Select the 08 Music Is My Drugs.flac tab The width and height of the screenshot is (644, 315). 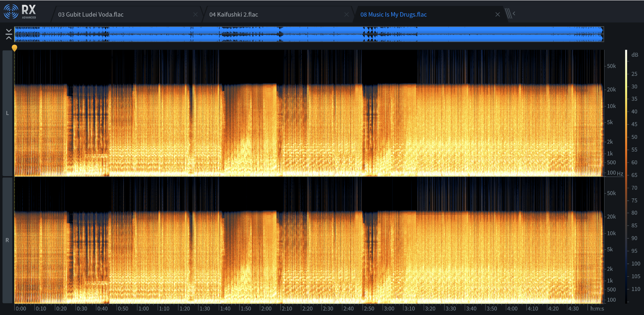(x=393, y=14)
